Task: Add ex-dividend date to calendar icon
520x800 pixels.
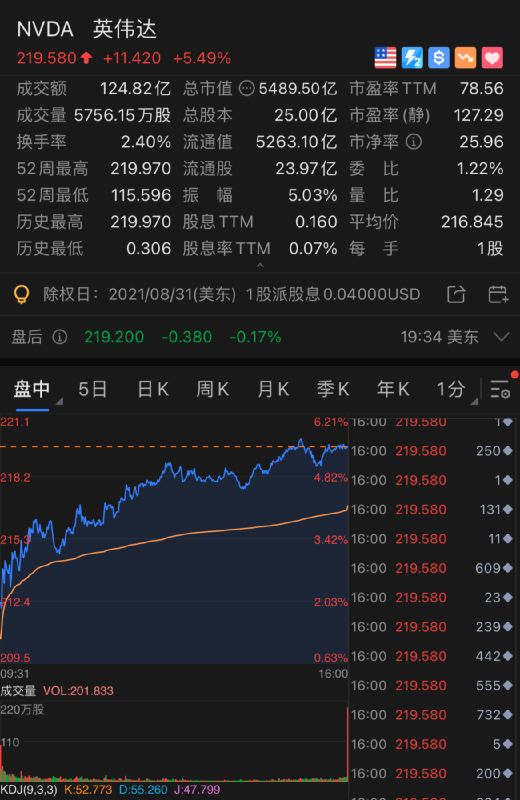Action: [498, 294]
